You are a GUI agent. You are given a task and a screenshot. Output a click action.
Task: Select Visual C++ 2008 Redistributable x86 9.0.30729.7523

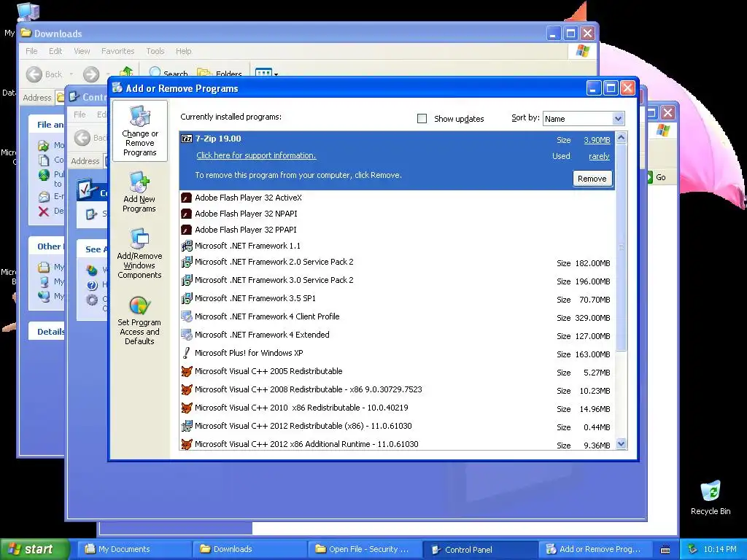(x=397, y=390)
